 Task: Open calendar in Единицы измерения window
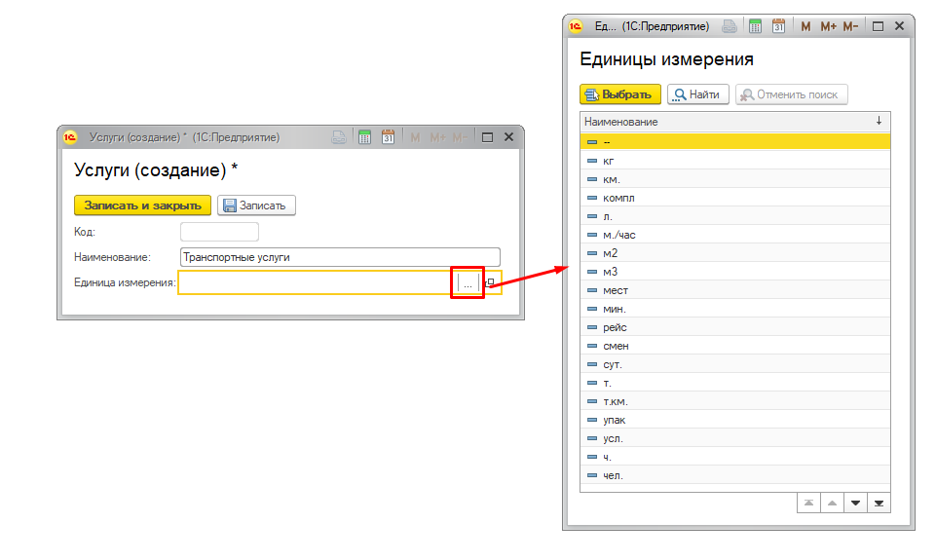click(778, 26)
